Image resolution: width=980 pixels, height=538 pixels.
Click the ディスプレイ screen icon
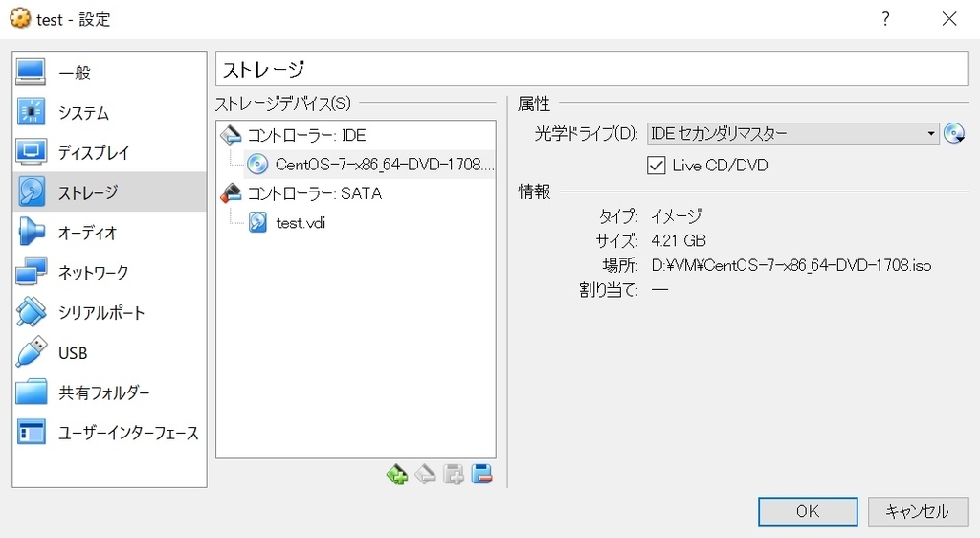32,152
